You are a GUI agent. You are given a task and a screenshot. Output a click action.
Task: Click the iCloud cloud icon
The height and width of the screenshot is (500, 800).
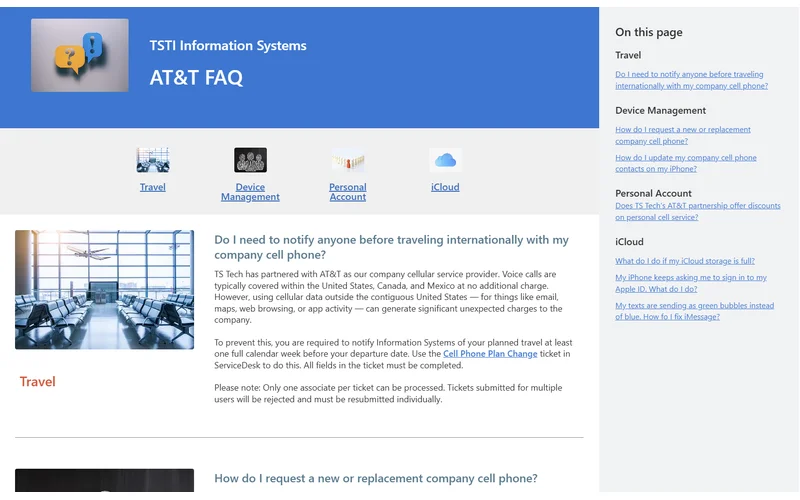[x=445, y=160]
